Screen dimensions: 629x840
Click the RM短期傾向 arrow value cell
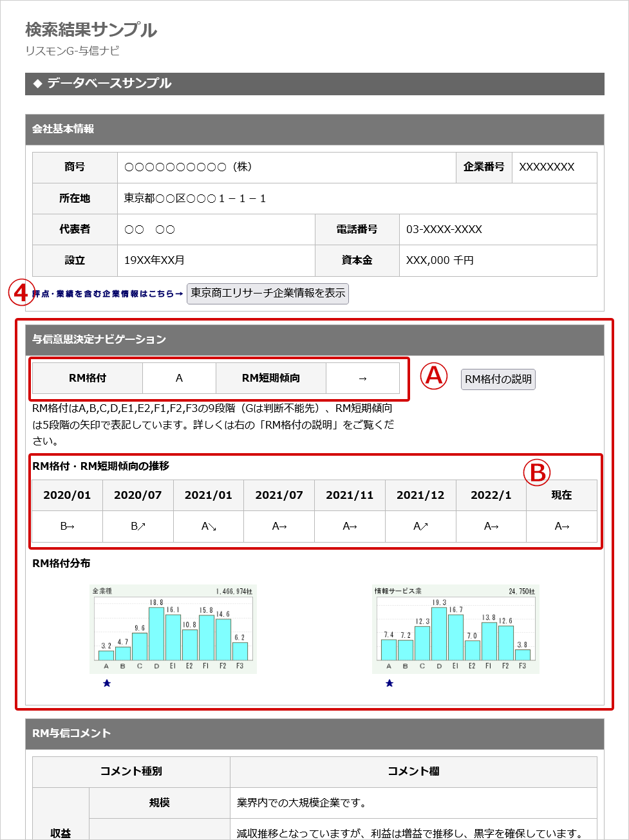362,378
